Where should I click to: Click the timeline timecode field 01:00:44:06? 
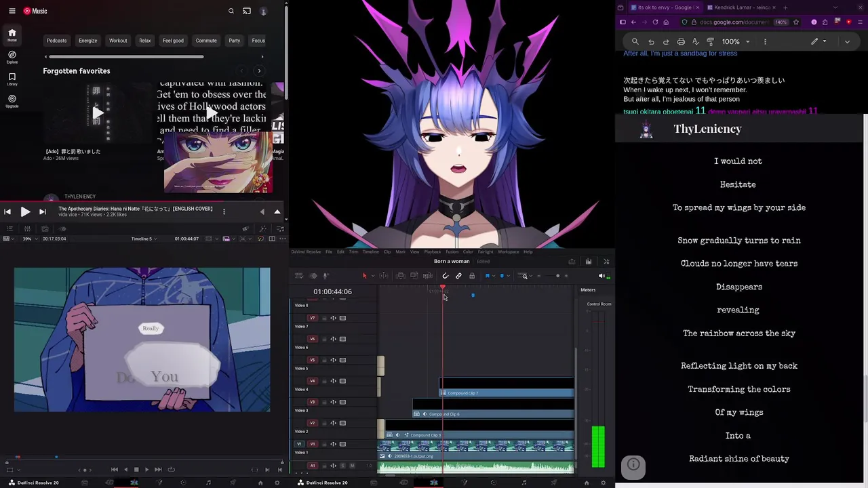point(332,291)
